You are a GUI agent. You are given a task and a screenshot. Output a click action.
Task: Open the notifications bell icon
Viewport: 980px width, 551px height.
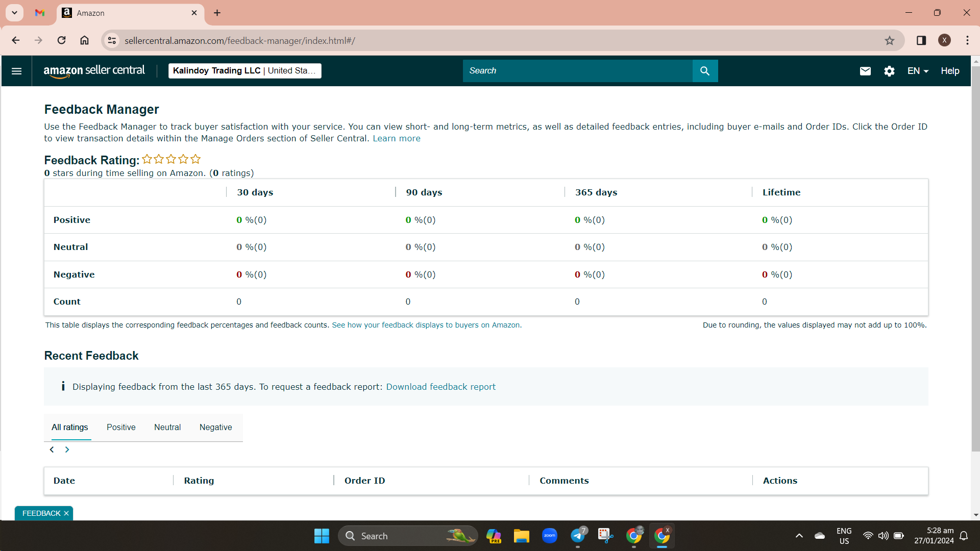coord(964,536)
